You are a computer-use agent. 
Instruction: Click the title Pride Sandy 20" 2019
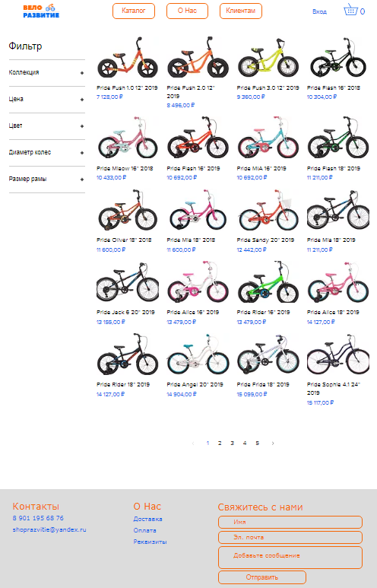tap(266, 240)
